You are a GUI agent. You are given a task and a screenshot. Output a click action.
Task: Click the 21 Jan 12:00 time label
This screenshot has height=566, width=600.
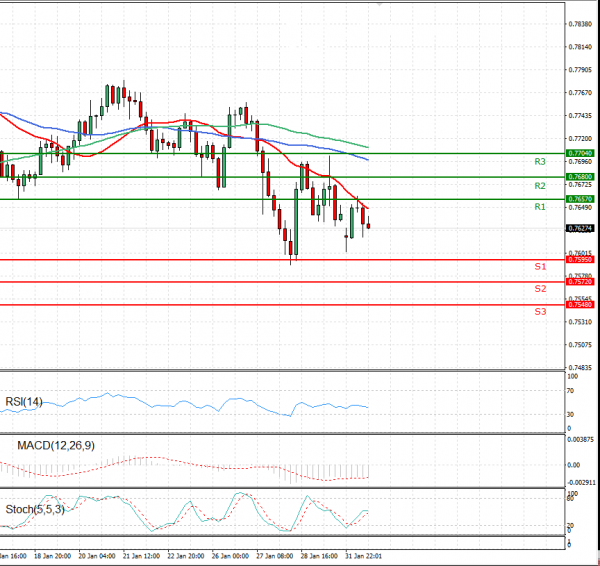141,556
